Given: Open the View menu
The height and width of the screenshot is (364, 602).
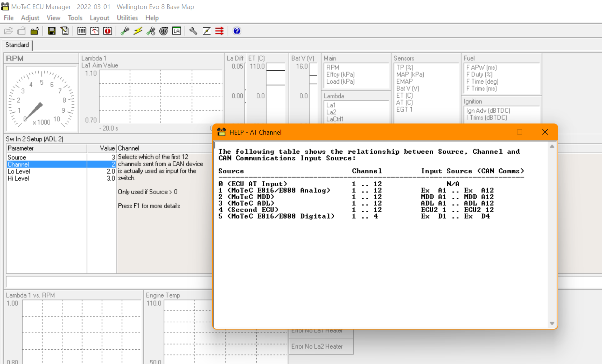Looking at the screenshot, I should click(53, 18).
